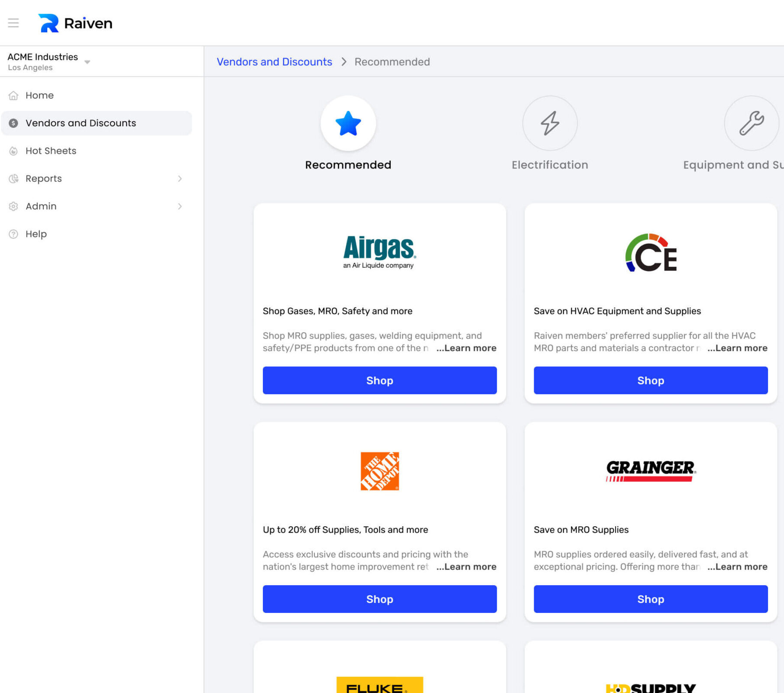Image resolution: width=784 pixels, height=693 pixels.
Task: Go to Home in the sidebar
Action: [96, 95]
